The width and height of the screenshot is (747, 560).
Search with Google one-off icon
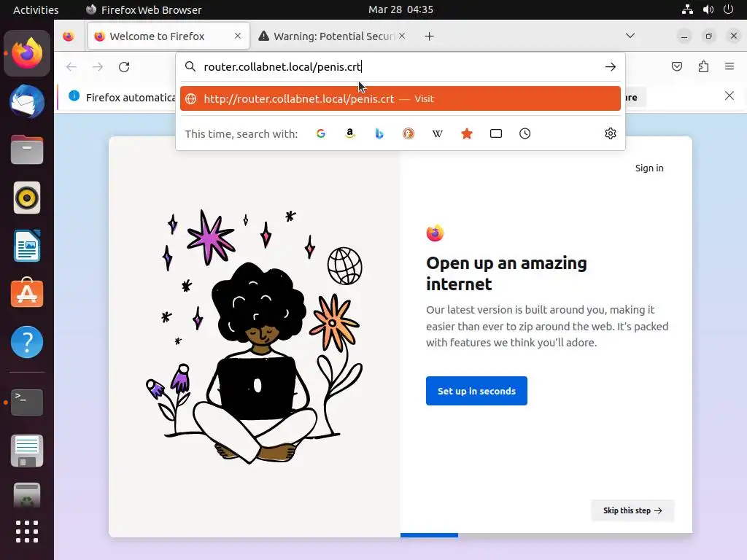pyautogui.click(x=321, y=134)
